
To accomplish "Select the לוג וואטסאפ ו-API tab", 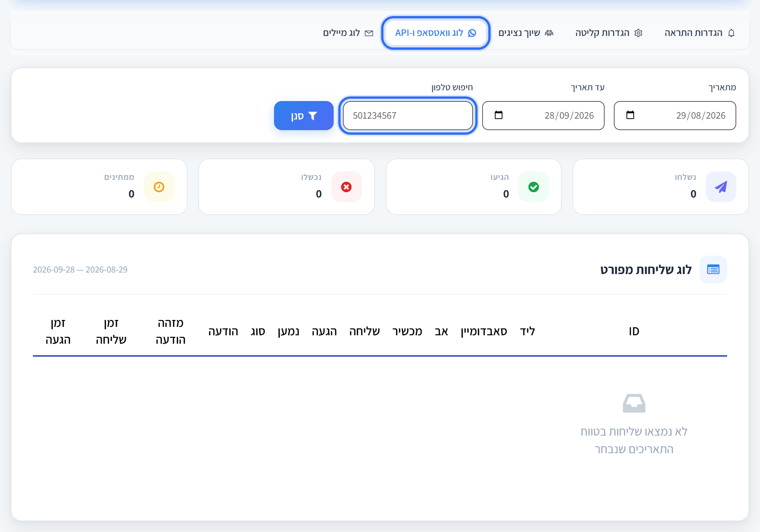I will 436,33.
